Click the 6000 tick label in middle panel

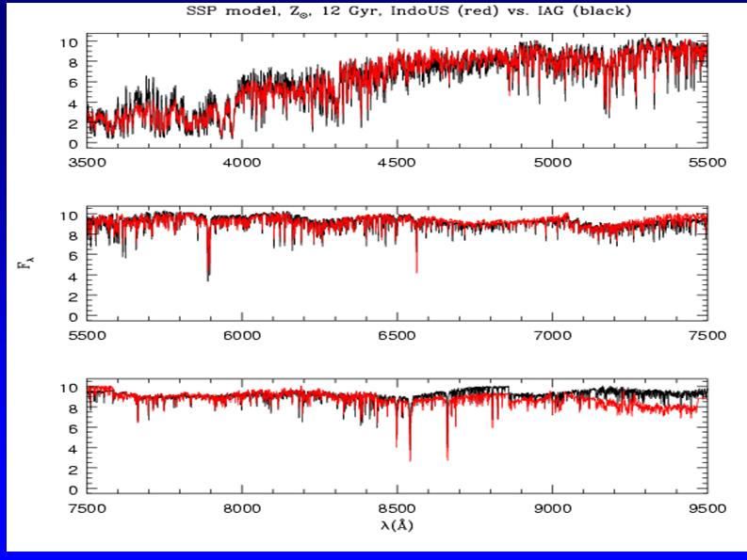242,333
